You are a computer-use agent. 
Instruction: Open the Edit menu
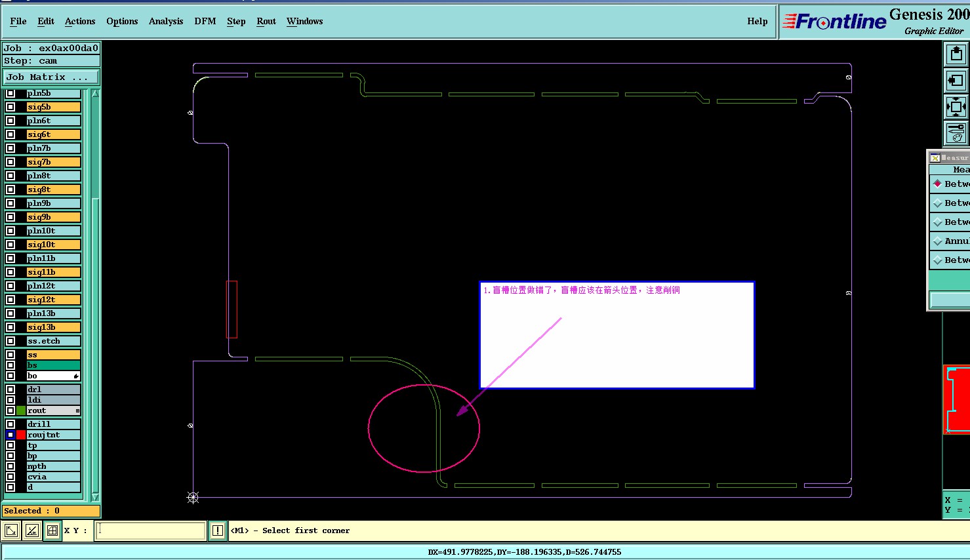[x=46, y=21]
